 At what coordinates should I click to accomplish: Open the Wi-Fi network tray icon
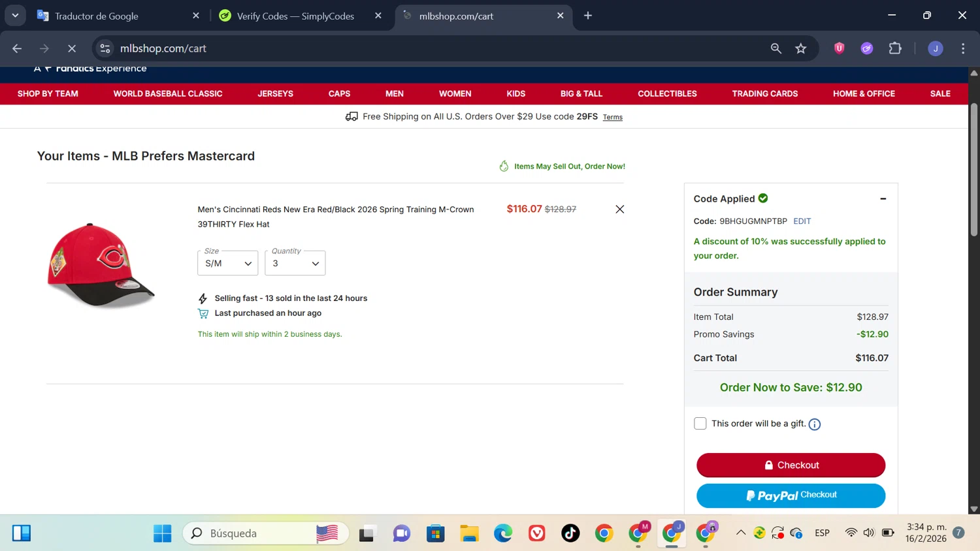click(850, 533)
